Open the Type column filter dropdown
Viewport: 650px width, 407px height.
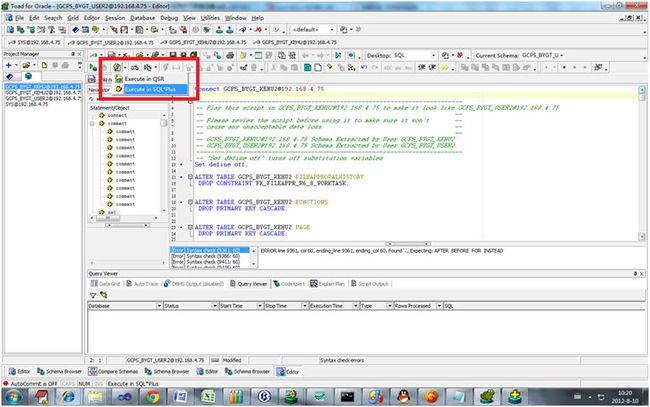tap(389, 306)
